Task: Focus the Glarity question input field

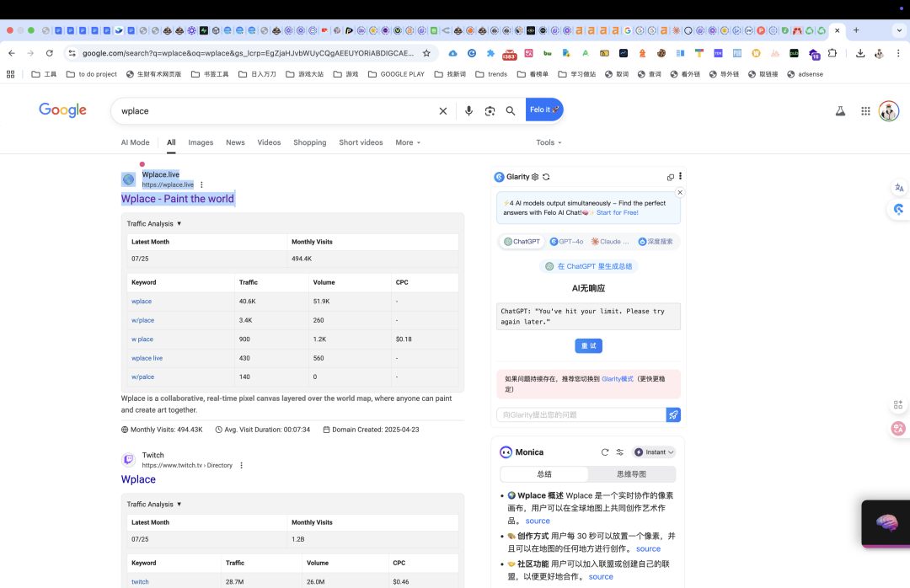Action: coord(581,415)
